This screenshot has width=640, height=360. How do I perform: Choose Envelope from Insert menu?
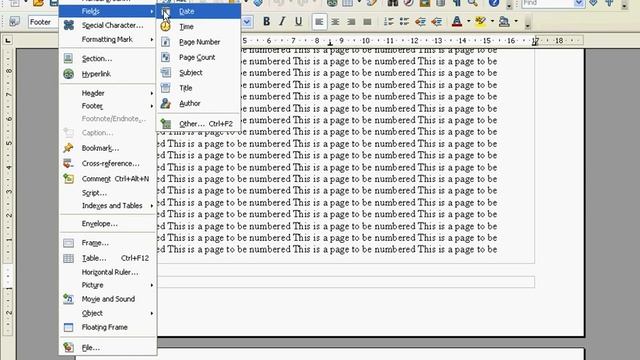tap(108, 224)
